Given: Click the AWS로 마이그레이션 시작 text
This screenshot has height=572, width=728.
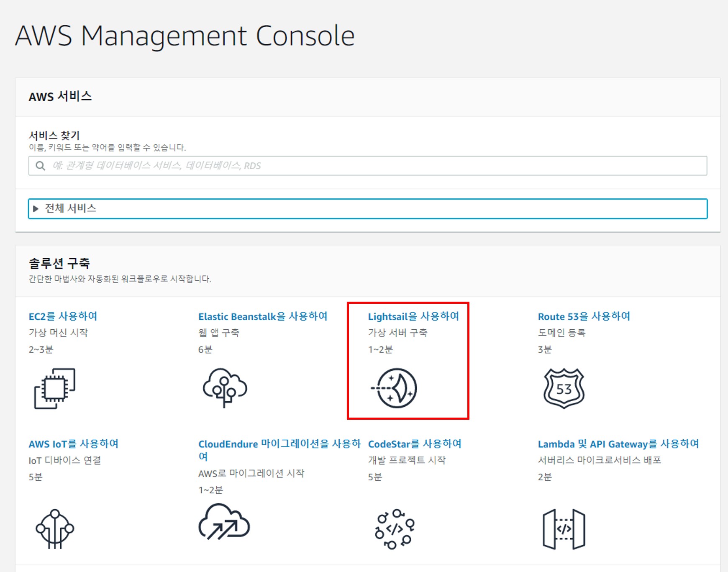Looking at the screenshot, I should (x=251, y=473).
